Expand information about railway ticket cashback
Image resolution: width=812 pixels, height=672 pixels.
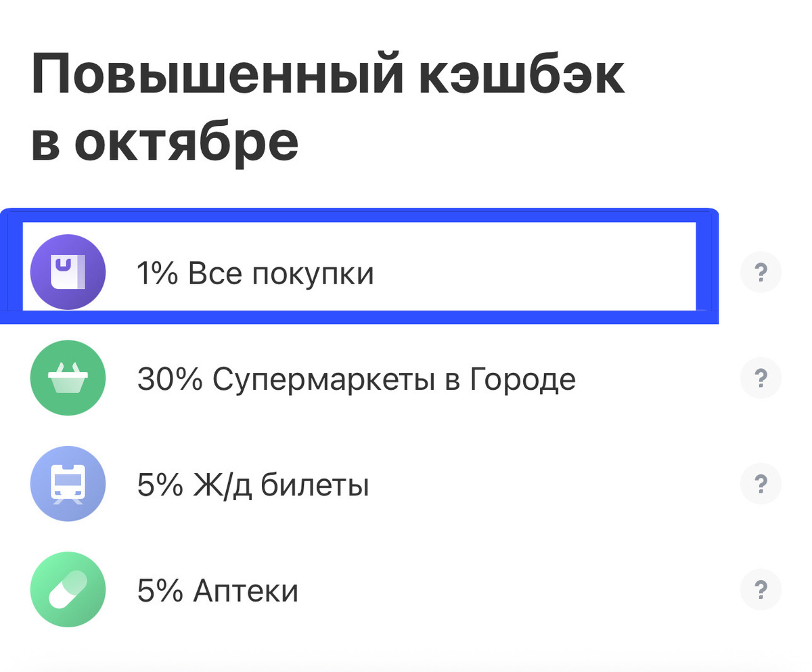(x=761, y=483)
